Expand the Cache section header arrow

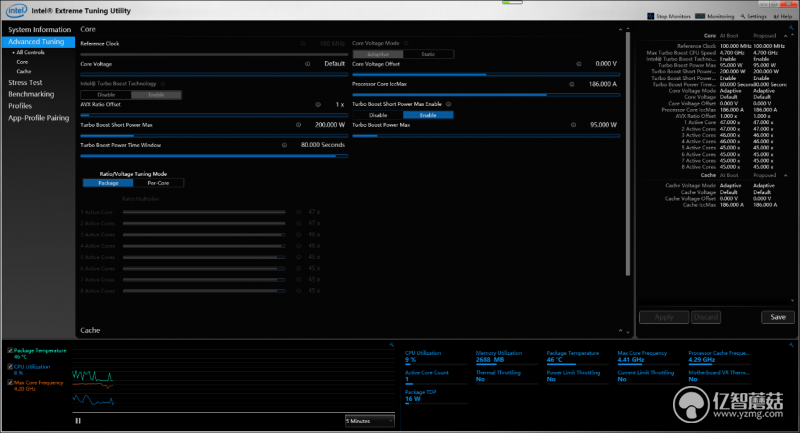tap(620, 330)
